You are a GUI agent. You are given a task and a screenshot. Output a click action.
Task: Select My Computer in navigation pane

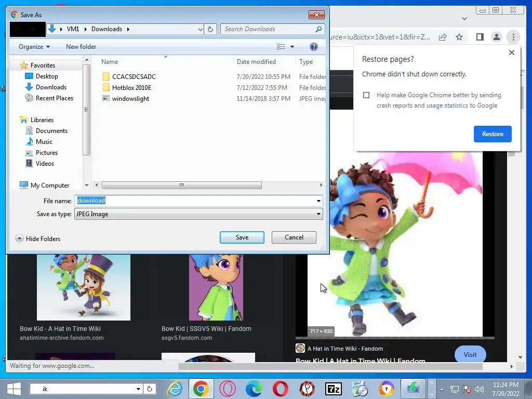tap(45, 185)
